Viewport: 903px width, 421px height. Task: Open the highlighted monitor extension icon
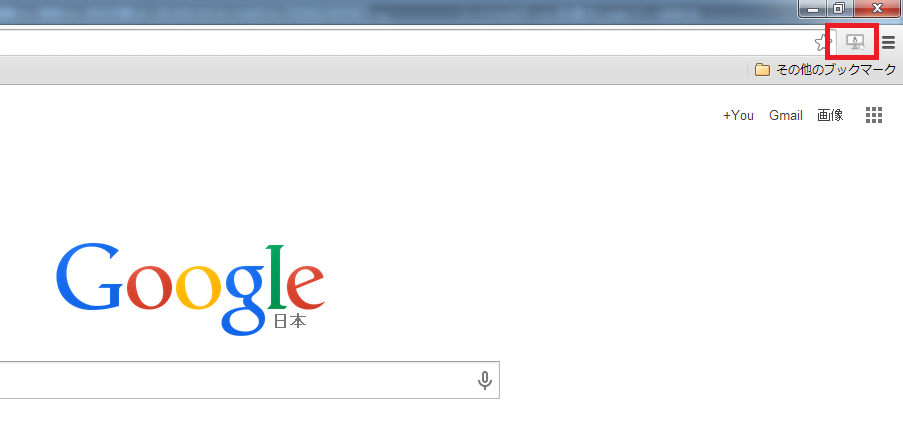click(855, 42)
